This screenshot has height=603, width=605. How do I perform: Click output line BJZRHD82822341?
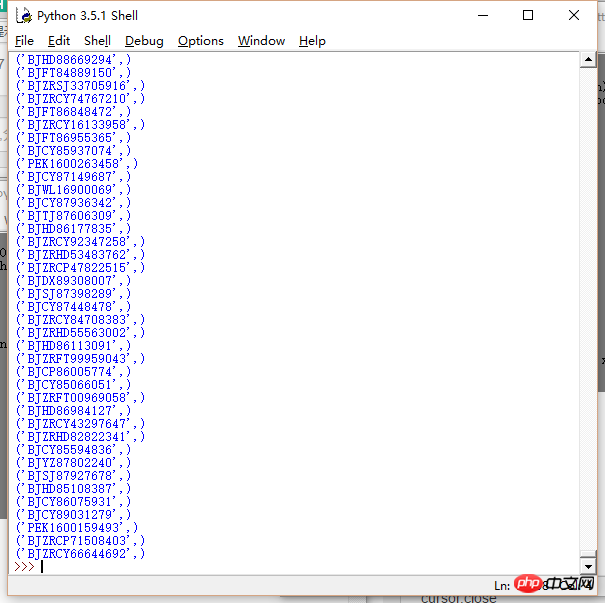click(x=80, y=437)
